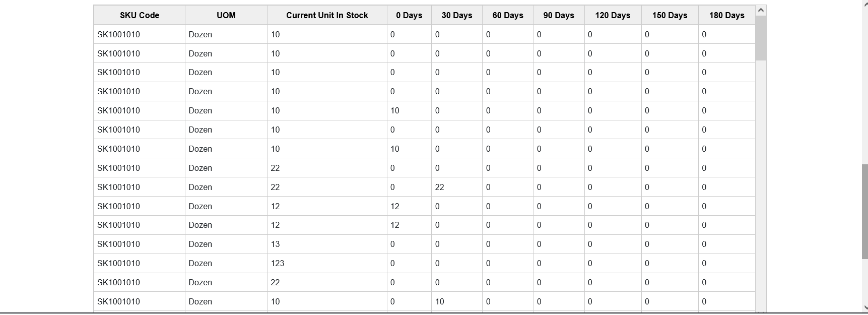Select the cell showing 123 units in stock
The height and width of the screenshot is (315, 868).
[327, 263]
